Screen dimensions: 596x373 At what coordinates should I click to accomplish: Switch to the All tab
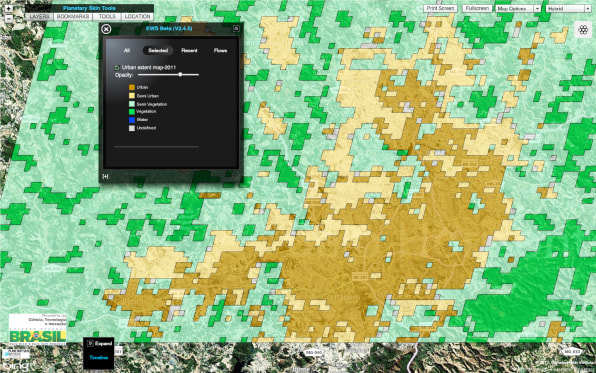click(127, 51)
